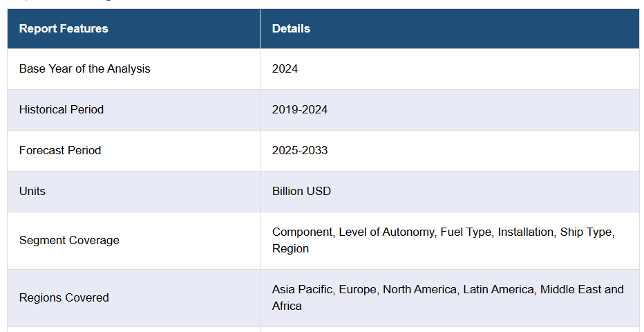This screenshot has height=332, width=644.
Task: Select the "Units" row label
Action: 32,191
